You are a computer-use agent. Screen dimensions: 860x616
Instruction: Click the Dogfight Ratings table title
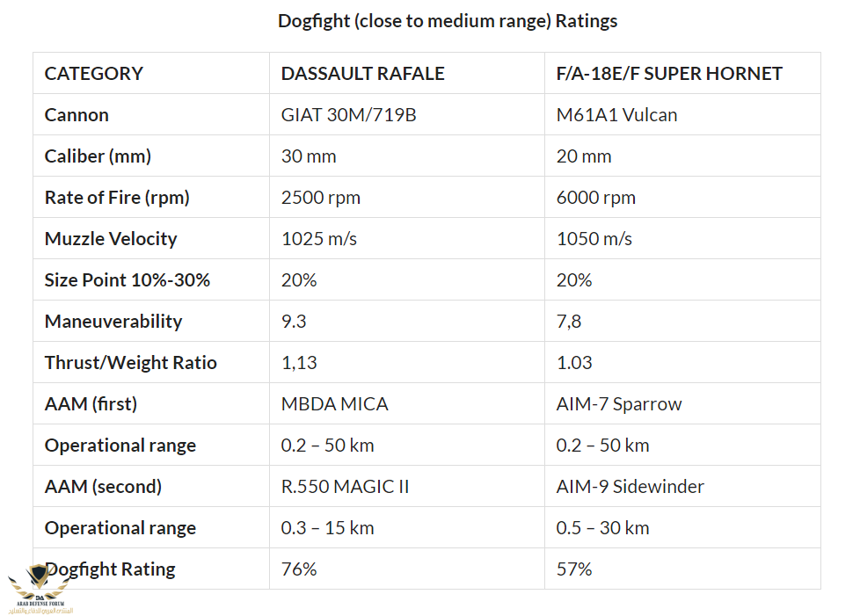[x=448, y=21]
